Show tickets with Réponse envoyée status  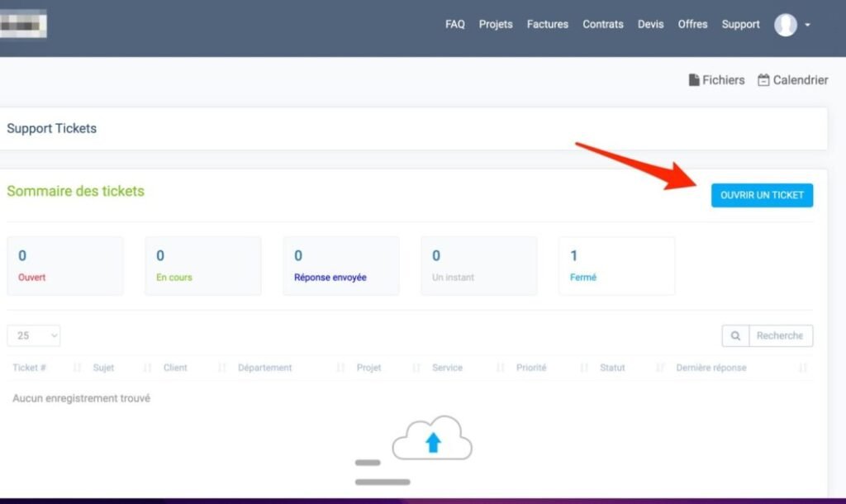click(341, 266)
